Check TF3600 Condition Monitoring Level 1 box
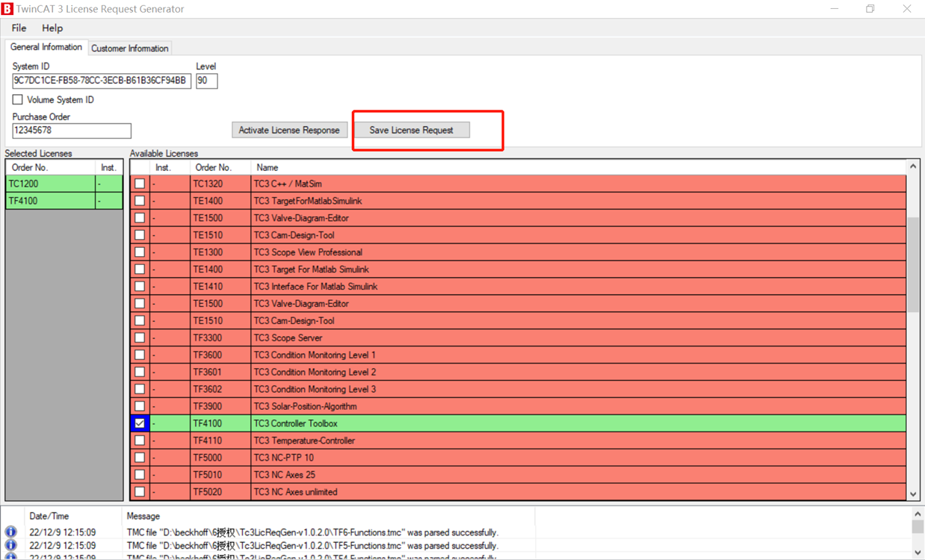Screen dimensions: 925x560 coord(140,355)
